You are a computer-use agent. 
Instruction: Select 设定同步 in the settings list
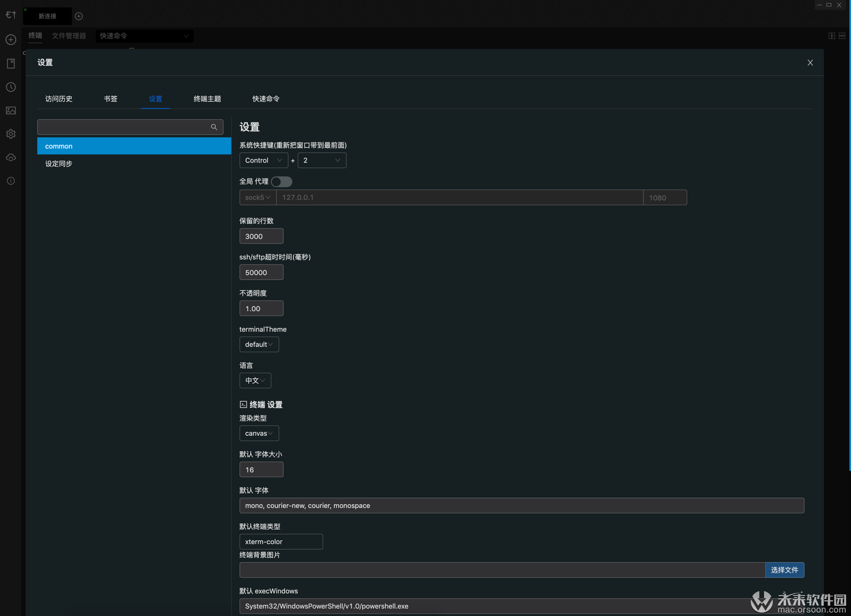coord(58,164)
